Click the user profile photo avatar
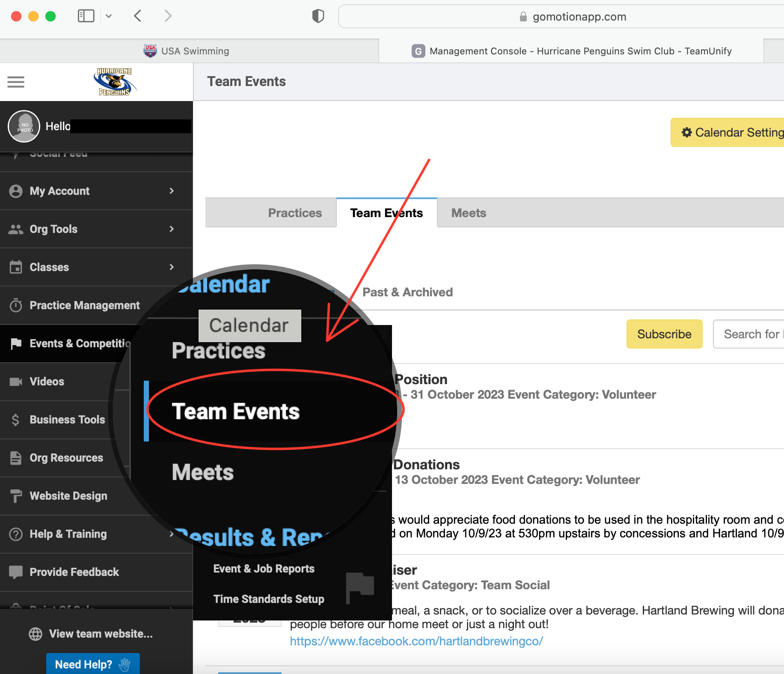The width and height of the screenshot is (784, 674). [x=24, y=126]
